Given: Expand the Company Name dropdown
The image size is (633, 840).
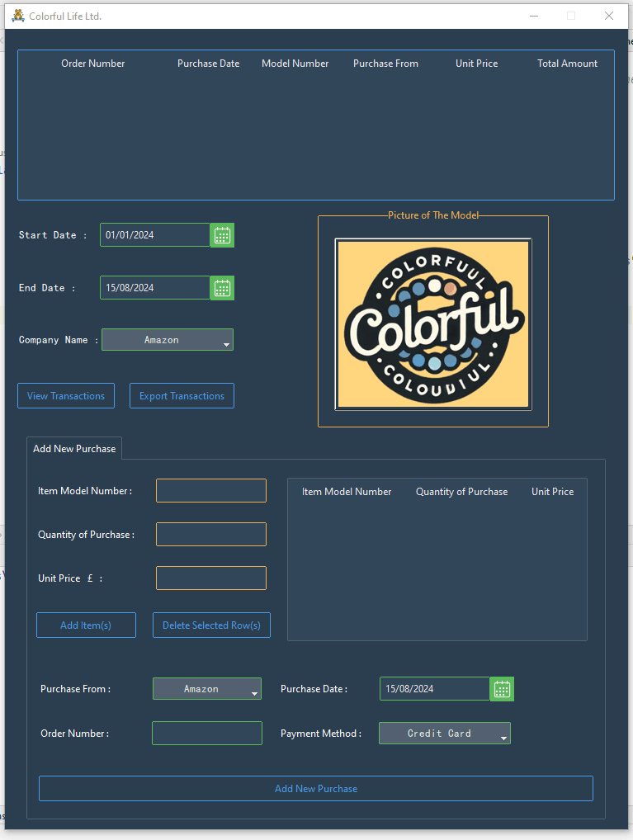Looking at the screenshot, I should coord(168,340).
